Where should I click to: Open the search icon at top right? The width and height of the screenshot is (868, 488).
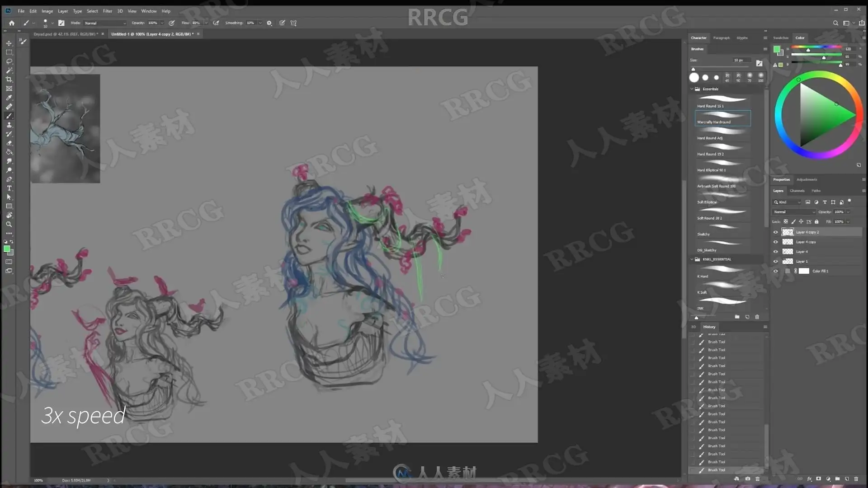835,23
